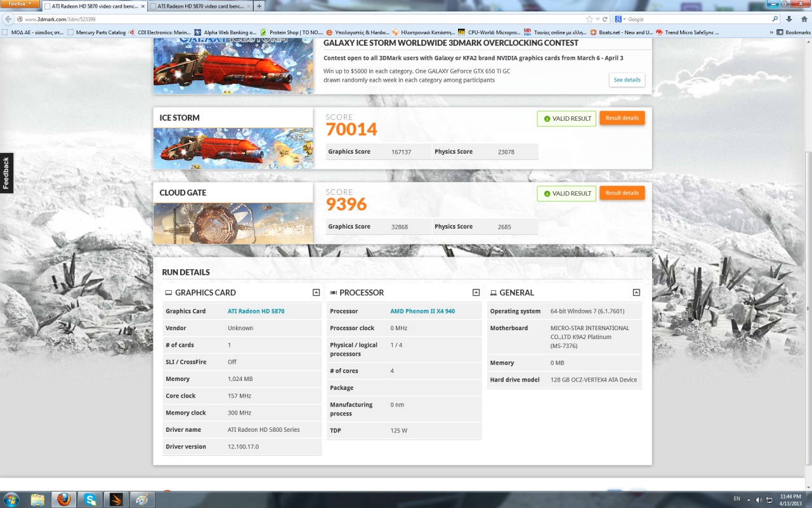
Task: Close the first browser tab
Action: [141, 6]
